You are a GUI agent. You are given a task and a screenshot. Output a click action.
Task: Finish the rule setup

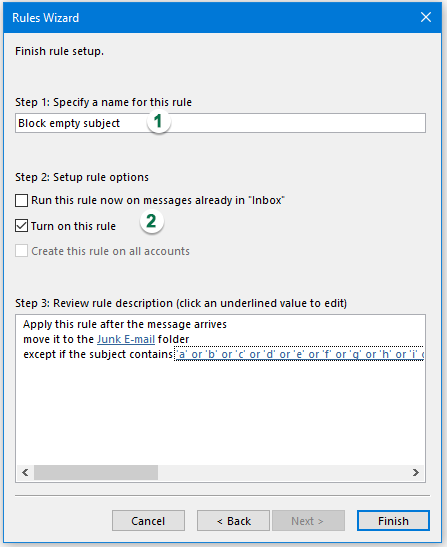(x=393, y=521)
